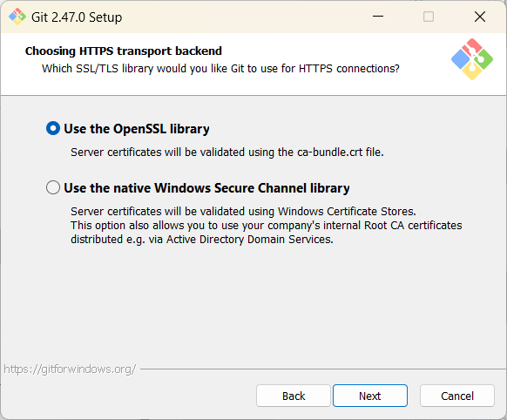
Task: Click 'Use the native Windows Secure Channel library' label
Action: (206, 188)
